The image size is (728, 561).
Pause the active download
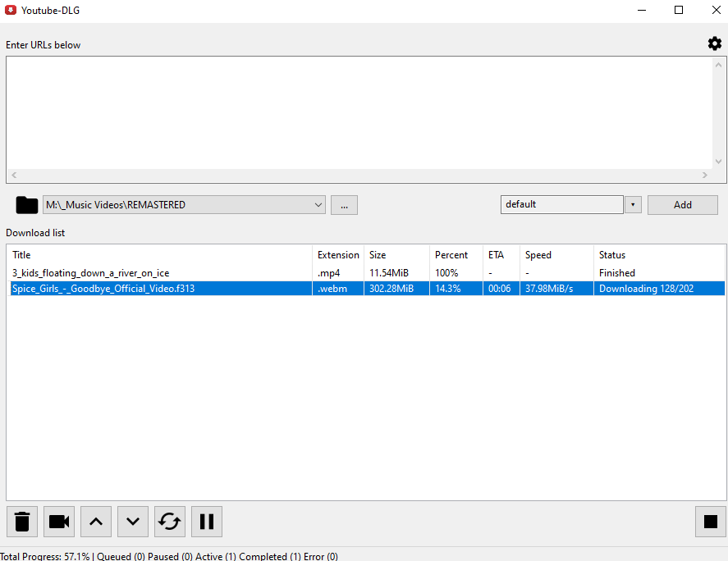(x=207, y=522)
